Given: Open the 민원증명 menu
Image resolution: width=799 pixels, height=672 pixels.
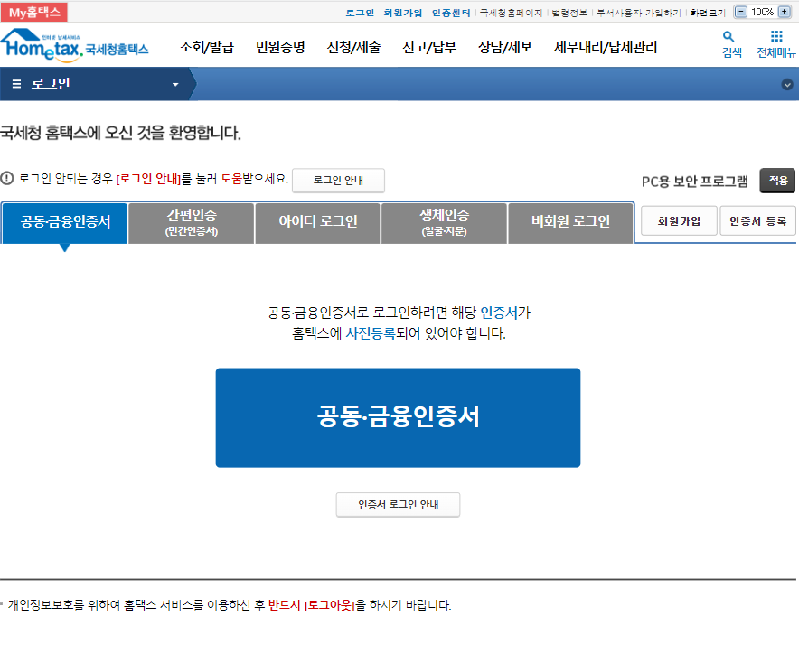Looking at the screenshot, I should click(x=280, y=47).
